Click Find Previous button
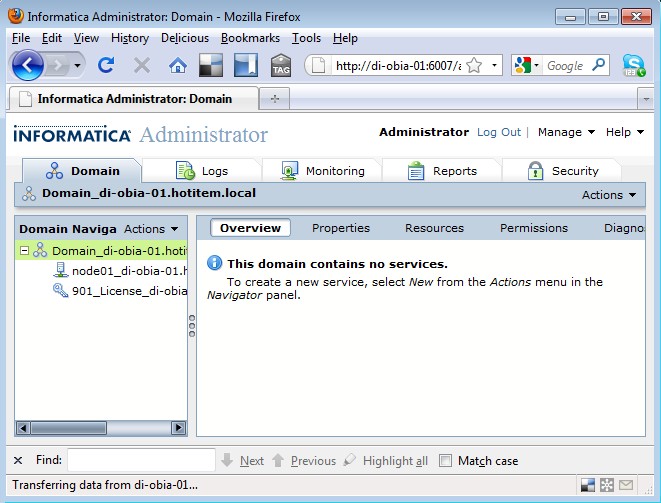 pos(304,460)
